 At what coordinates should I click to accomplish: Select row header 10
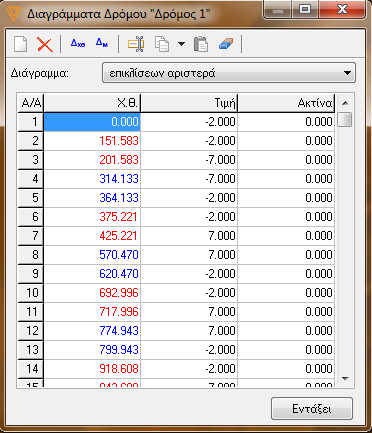pos(31,293)
